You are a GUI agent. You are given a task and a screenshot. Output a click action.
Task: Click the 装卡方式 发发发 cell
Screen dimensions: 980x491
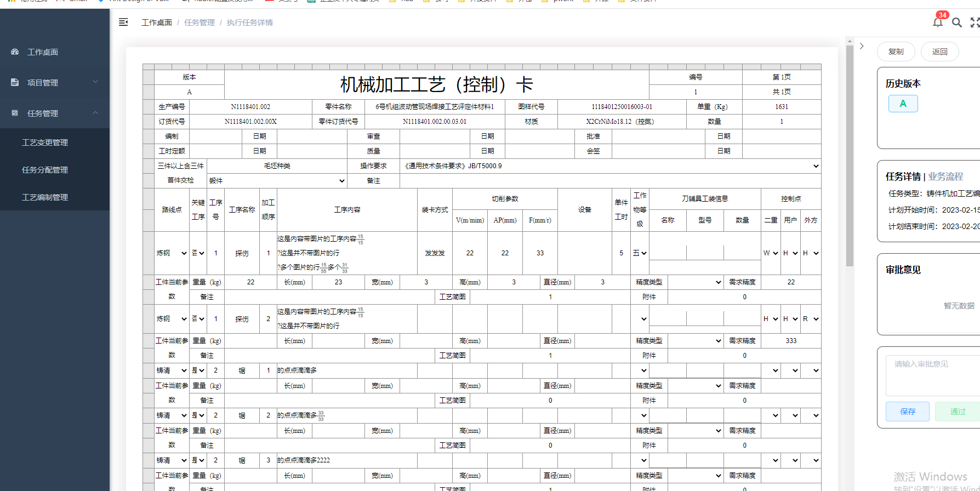(x=435, y=253)
